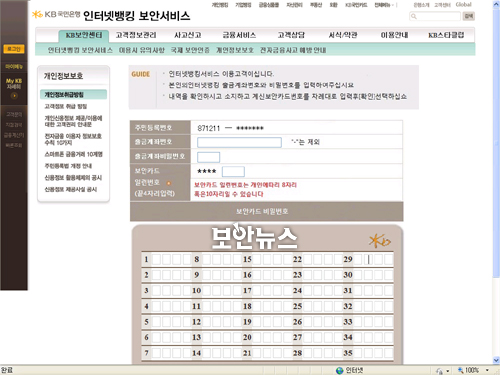The image size is (500, 375).
Task: Click the KB logo on the security card
Action: [380, 241]
